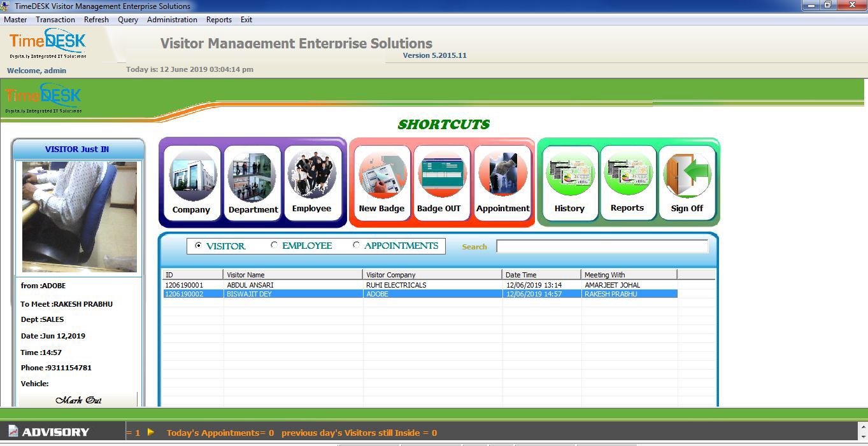Screen dimensions: 868x446
Task: Click the Mark Out button
Action: coord(78,400)
